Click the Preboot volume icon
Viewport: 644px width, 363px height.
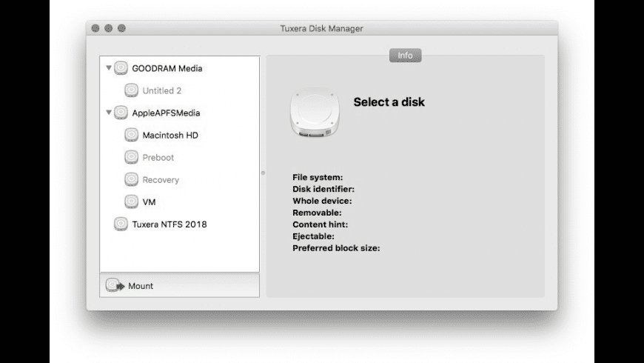(131, 157)
